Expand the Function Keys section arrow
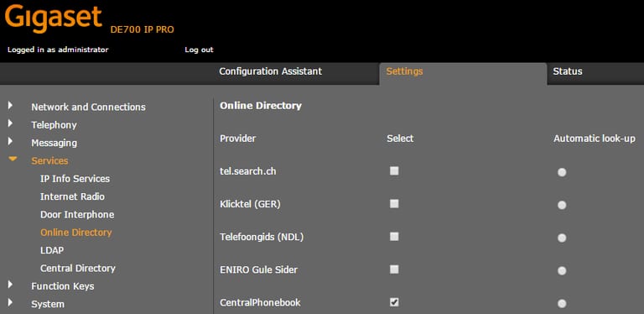 (x=10, y=285)
